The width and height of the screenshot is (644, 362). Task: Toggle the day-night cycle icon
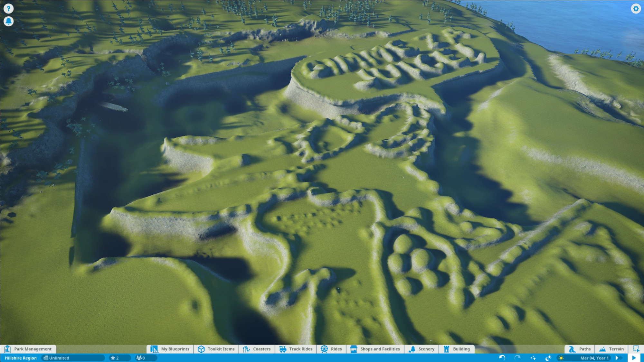[x=548, y=358]
